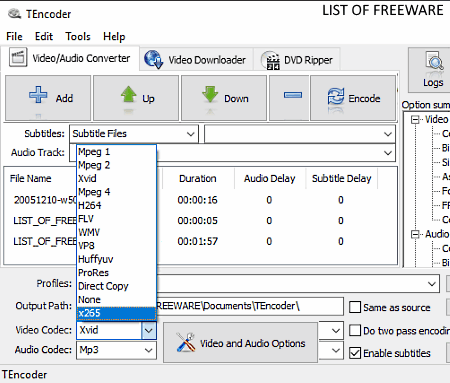Open the Subtitle Files dropdown
The height and width of the screenshot is (383, 450).
tap(134, 134)
